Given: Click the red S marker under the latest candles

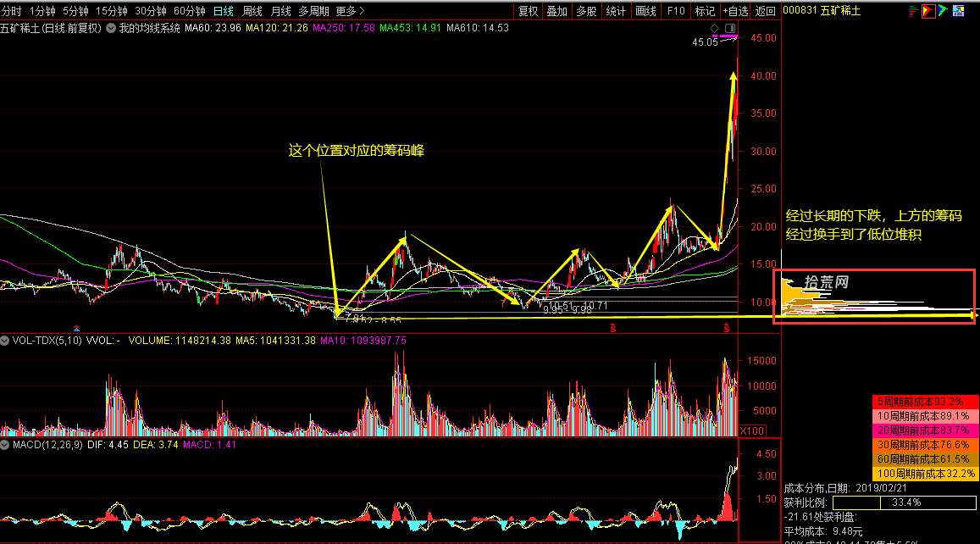Looking at the screenshot, I should pyautogui.click(x=726, y=328).
